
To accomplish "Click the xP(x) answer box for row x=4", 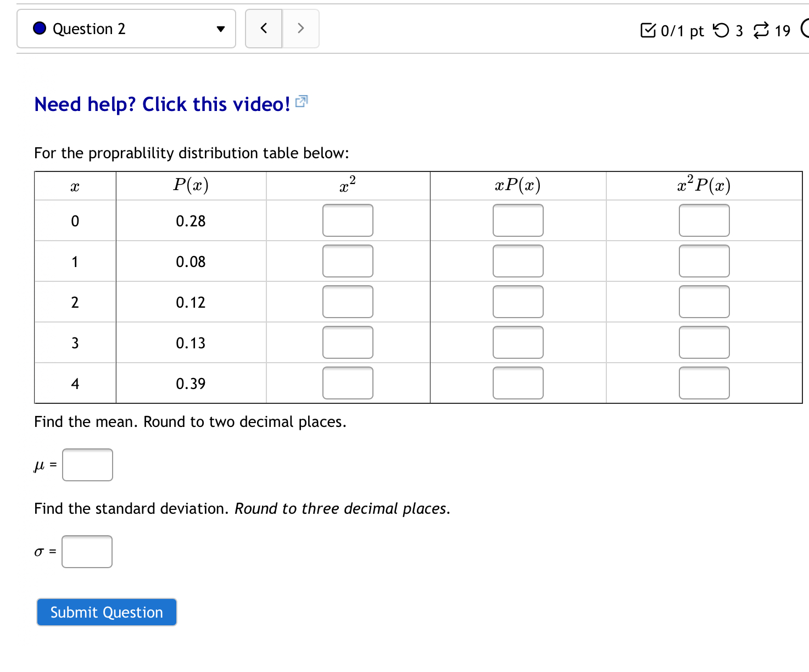I will (x=518, y=382).
